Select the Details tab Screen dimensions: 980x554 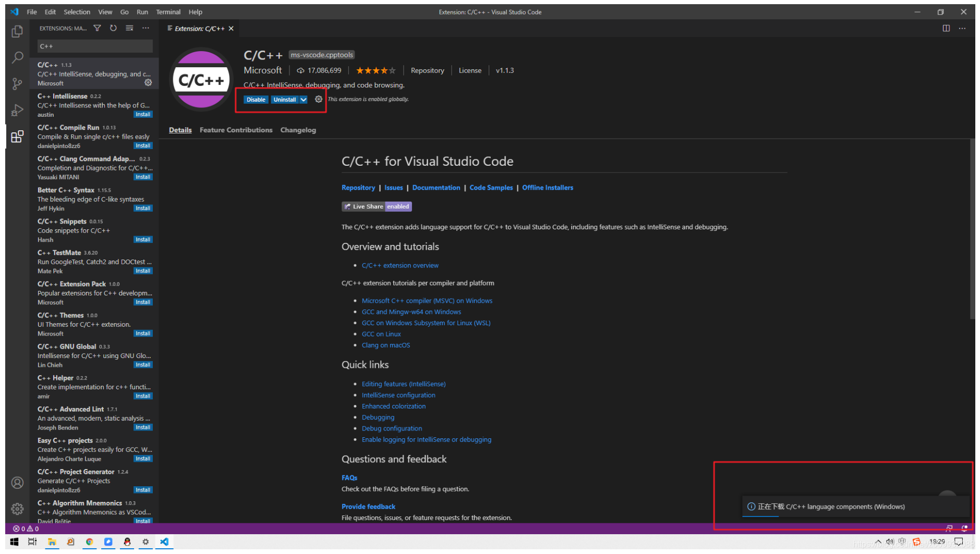point(180,130)
